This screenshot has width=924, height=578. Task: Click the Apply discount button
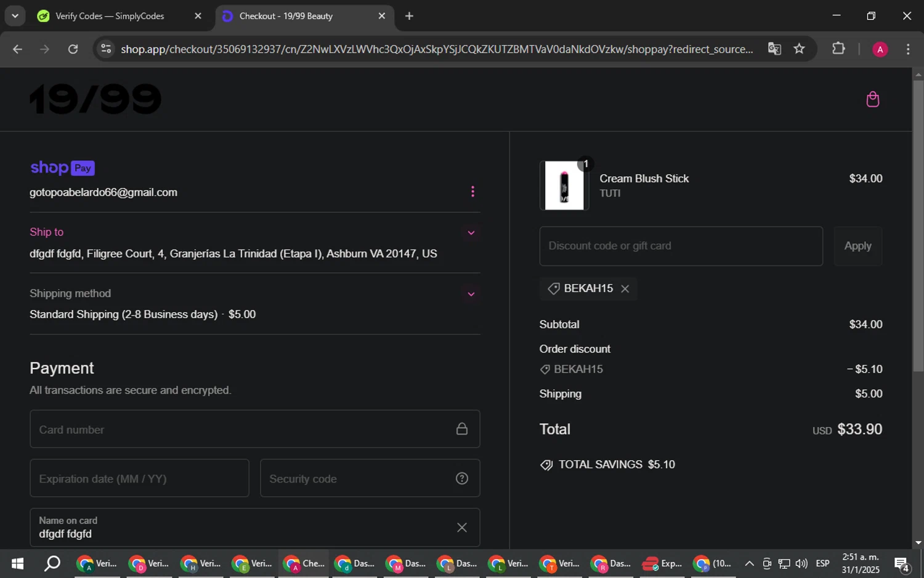pyautogui.click(x=857, y=246)
